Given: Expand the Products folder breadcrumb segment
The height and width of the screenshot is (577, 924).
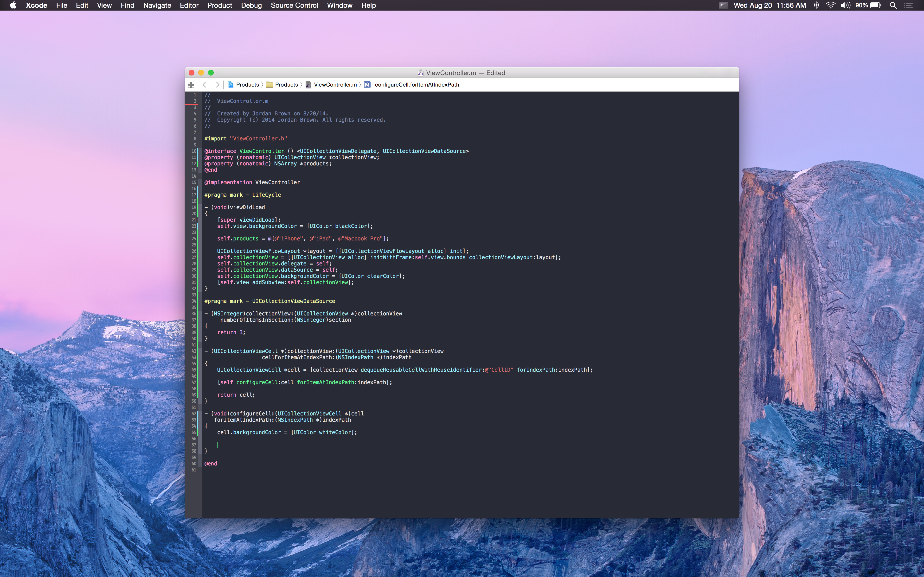Looking at the screenshot, I should [286, 85].
